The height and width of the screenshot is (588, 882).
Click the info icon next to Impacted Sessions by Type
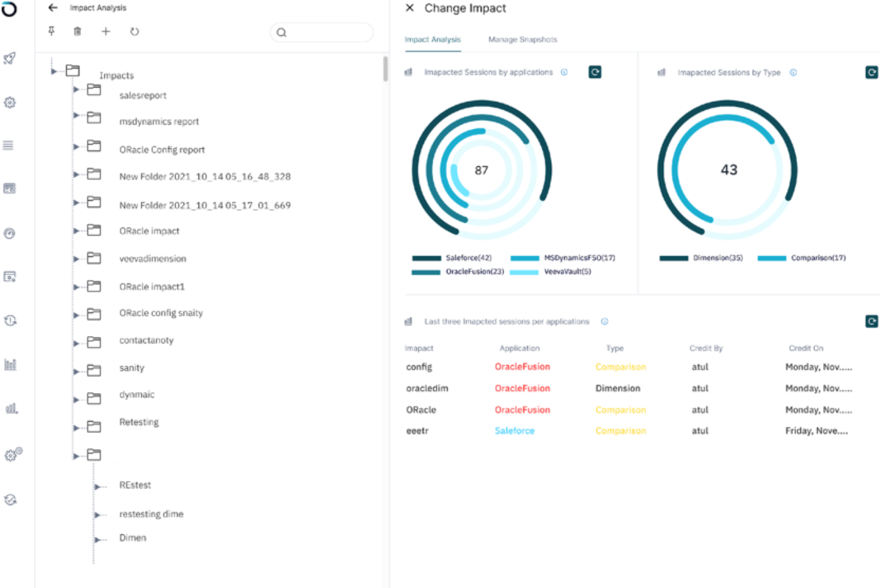[x=793, y=72]
